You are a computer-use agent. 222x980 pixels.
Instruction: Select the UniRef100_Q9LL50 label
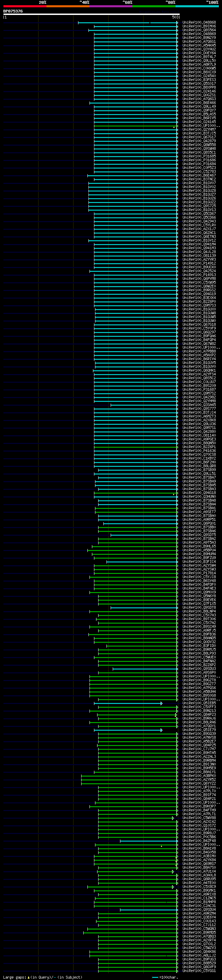tap(199, 60)
